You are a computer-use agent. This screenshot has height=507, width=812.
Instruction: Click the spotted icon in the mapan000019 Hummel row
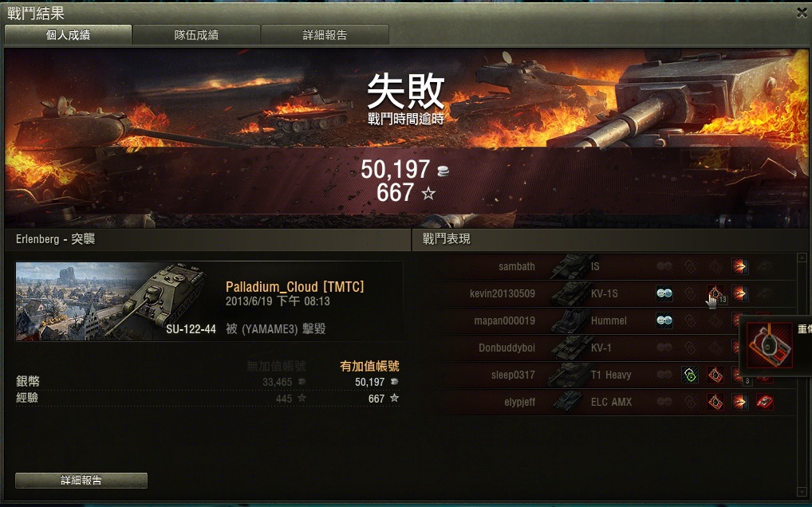click(x=664, y=320)
